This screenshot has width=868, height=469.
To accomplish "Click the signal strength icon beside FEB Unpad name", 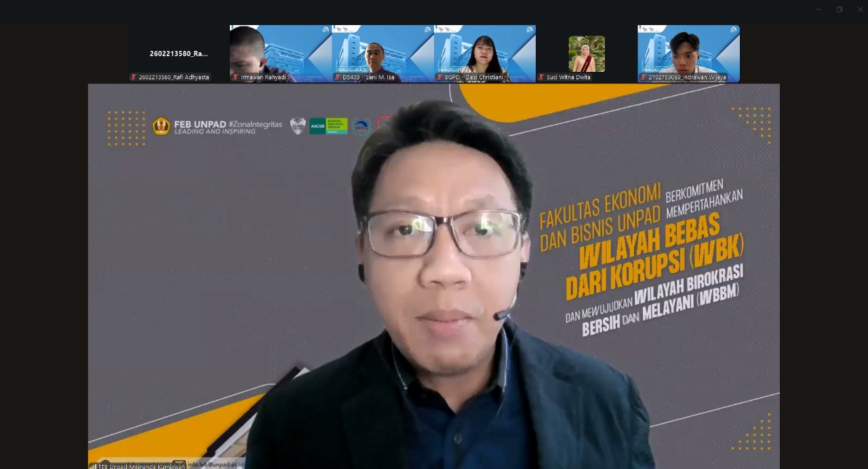I will (x=93, y=466).
